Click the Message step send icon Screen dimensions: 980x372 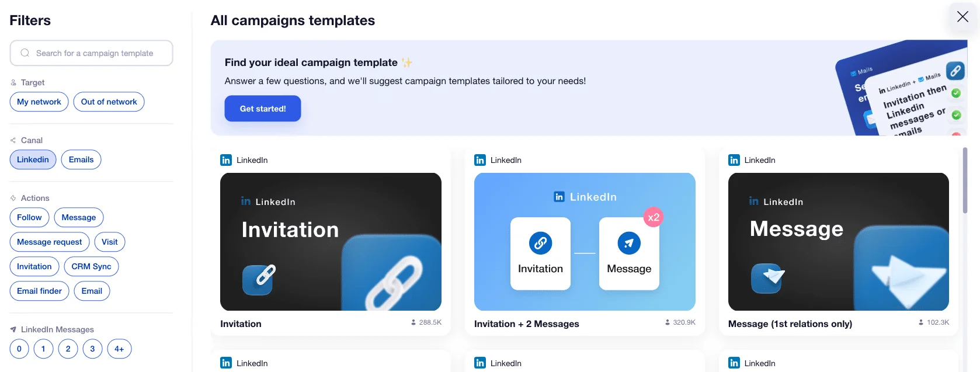pyautogui.click(x=629, y=243)
